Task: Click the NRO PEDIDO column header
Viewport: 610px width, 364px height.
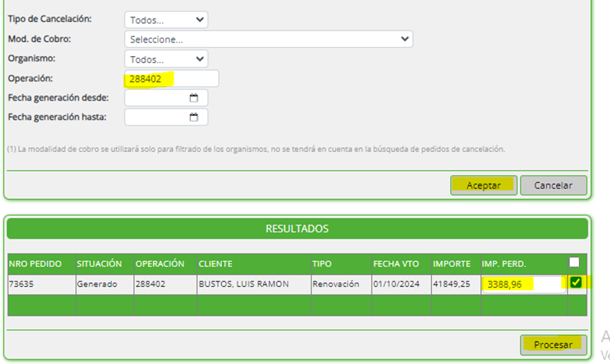Action: pos(35,264)
